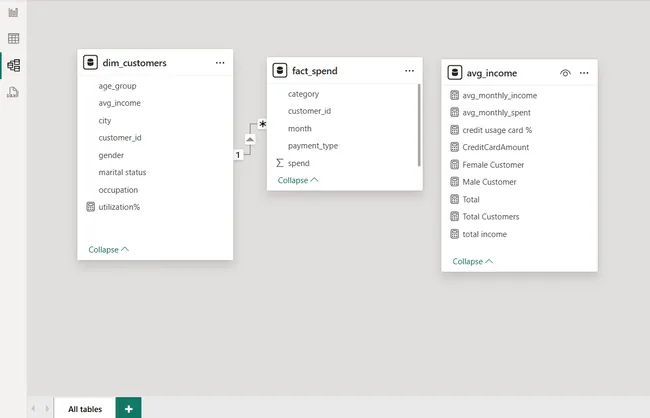The image size is (650, 418).
Task: Select customer_id in dim_customers
Action: [120, 137]
